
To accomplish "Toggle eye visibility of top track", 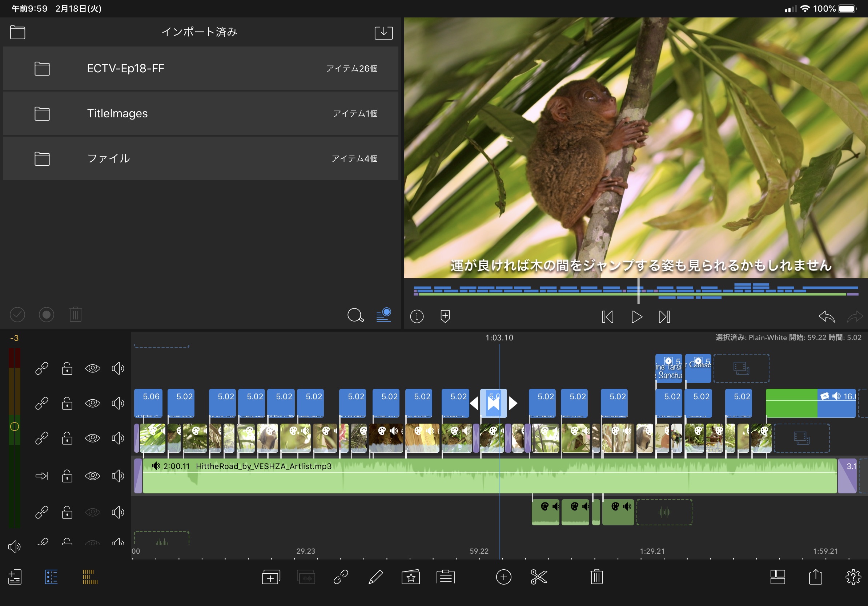I will (x=93, y=368).
